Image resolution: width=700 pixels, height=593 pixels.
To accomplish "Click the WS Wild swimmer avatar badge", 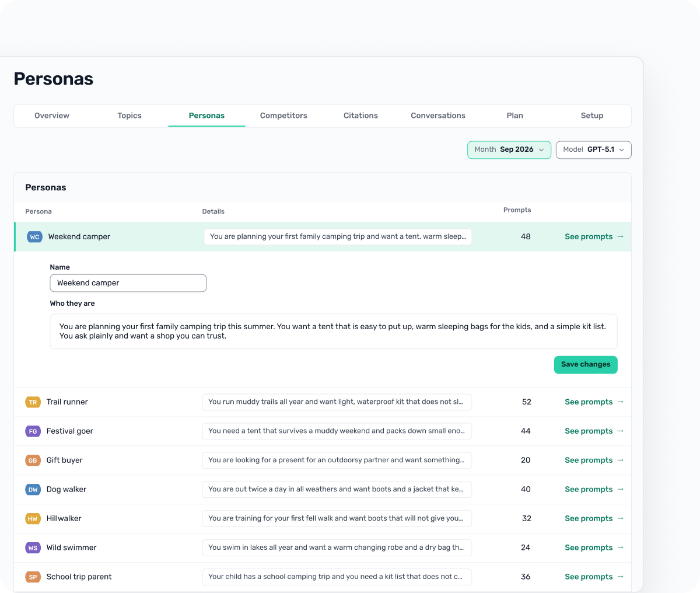I will point(33,548).
